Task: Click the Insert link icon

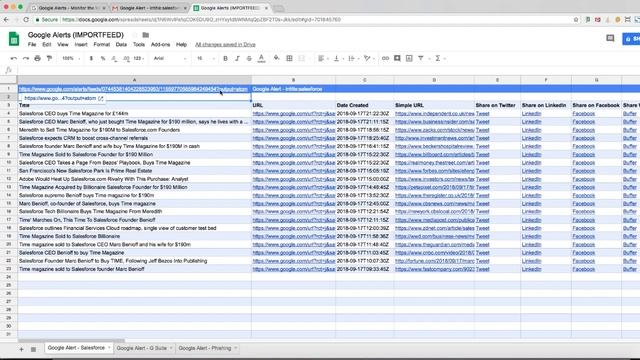Action: pos(385,58)
